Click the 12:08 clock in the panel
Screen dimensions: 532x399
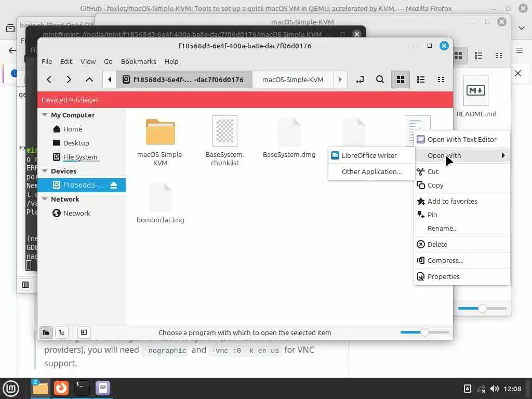coord(512,389)
